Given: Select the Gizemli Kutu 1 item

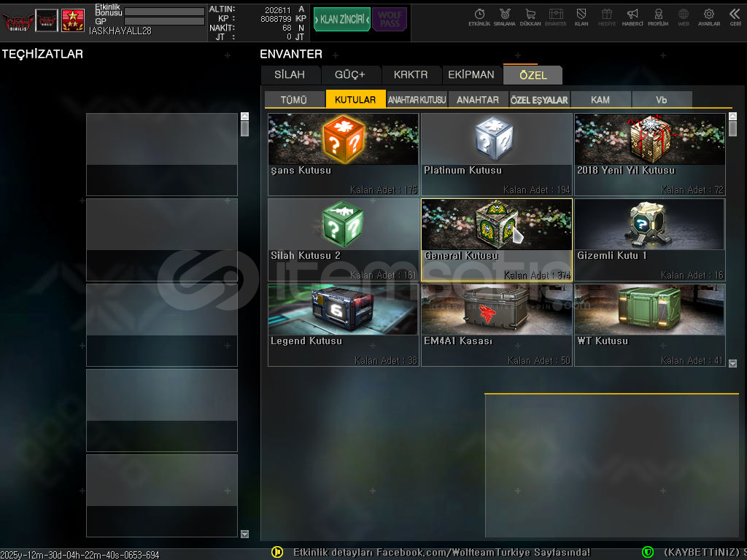Looking at the screenshot, I should click(650, 239).
